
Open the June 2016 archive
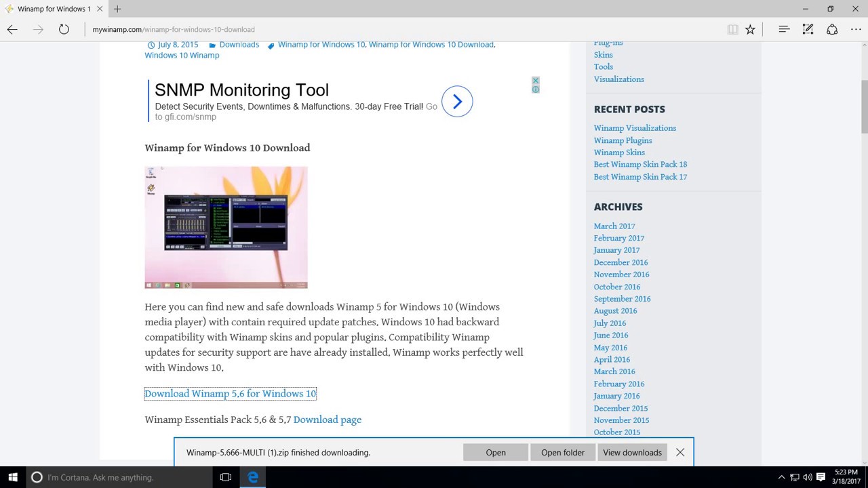coord(611,335)
